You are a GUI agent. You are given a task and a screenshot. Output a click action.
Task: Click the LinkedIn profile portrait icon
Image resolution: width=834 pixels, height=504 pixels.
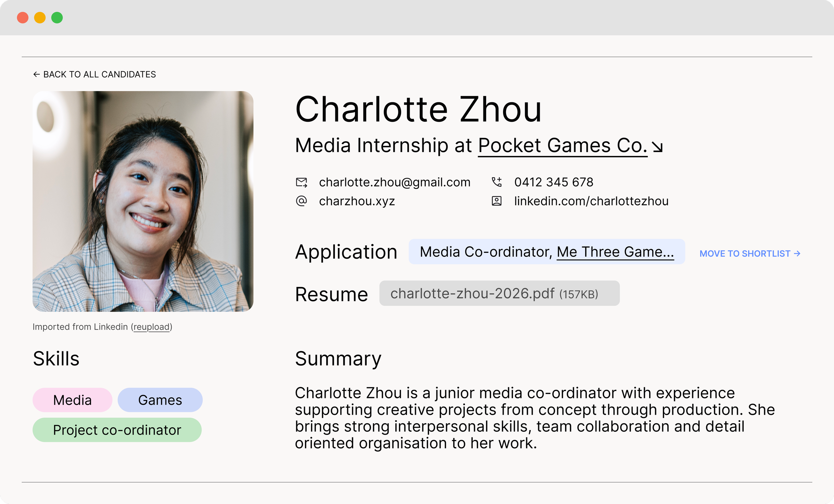tap(496, 201)
